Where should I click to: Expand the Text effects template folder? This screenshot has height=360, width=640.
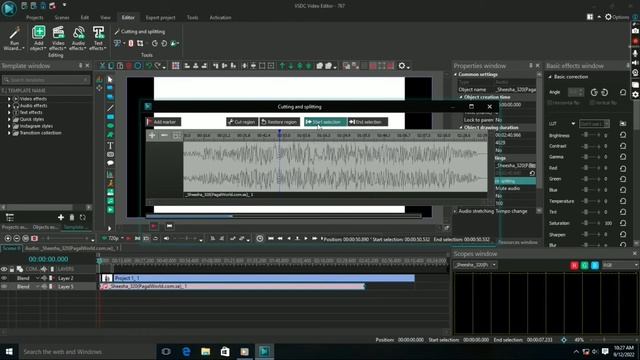[x=9, y=112]
